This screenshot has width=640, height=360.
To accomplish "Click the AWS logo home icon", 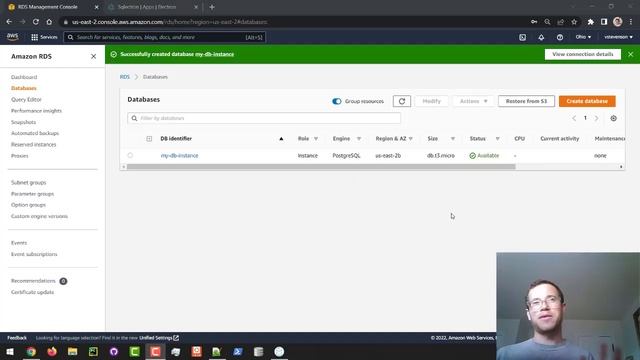I will click(x=12, y=37).
